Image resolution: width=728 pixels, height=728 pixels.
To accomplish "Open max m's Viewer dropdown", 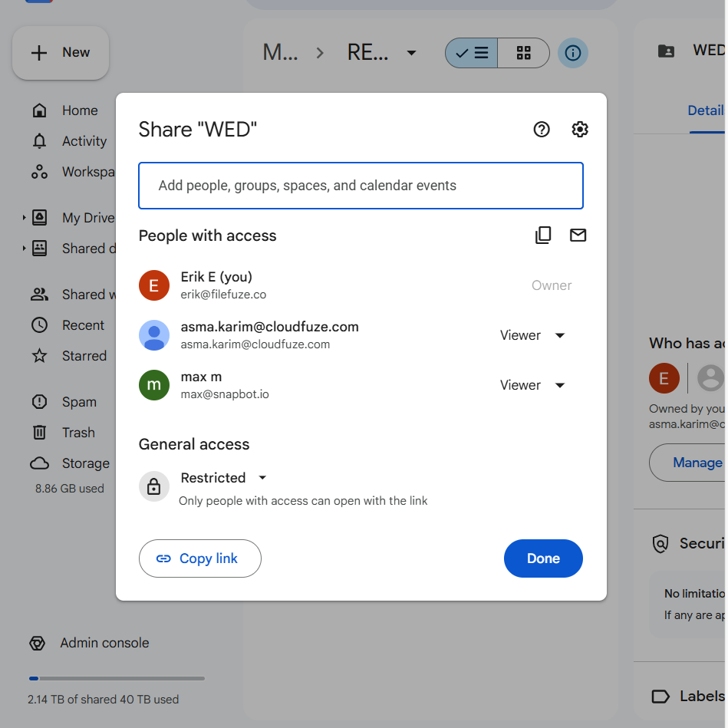I will [532, 385].
